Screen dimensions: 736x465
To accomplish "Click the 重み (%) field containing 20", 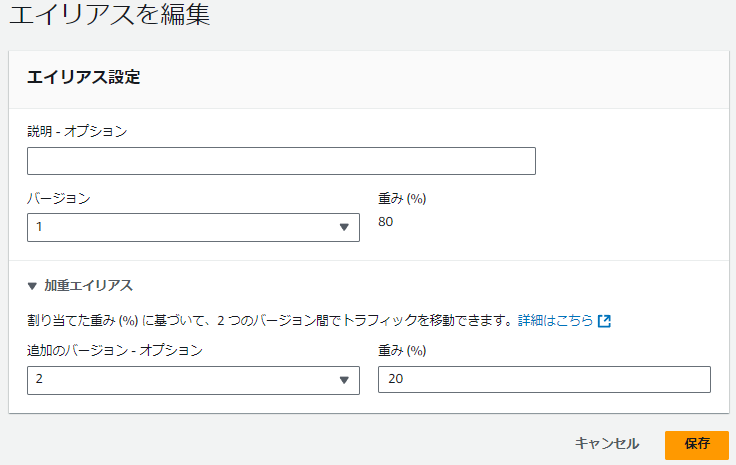I will tap(544, 379).
